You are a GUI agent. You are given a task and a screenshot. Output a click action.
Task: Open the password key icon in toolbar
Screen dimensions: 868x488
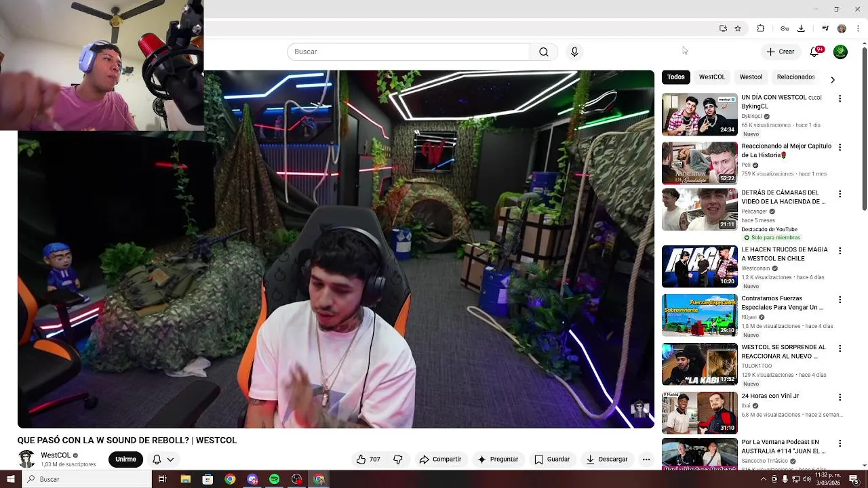785,28
